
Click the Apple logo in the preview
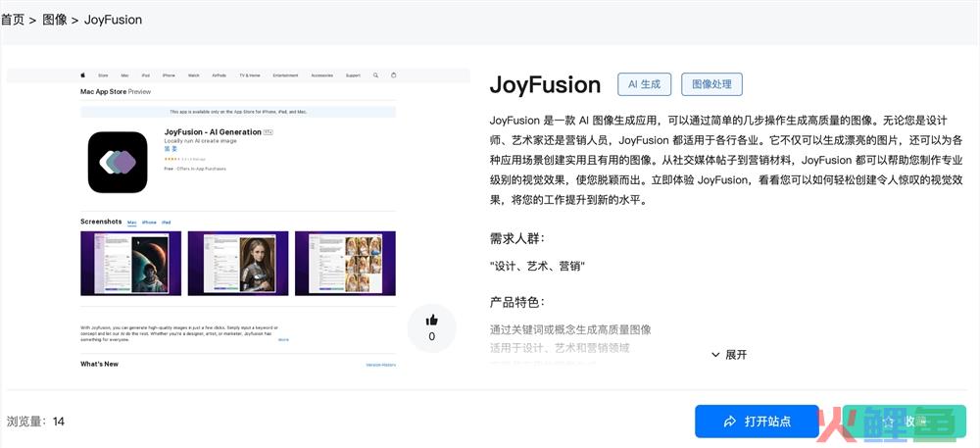pos(83,75)
